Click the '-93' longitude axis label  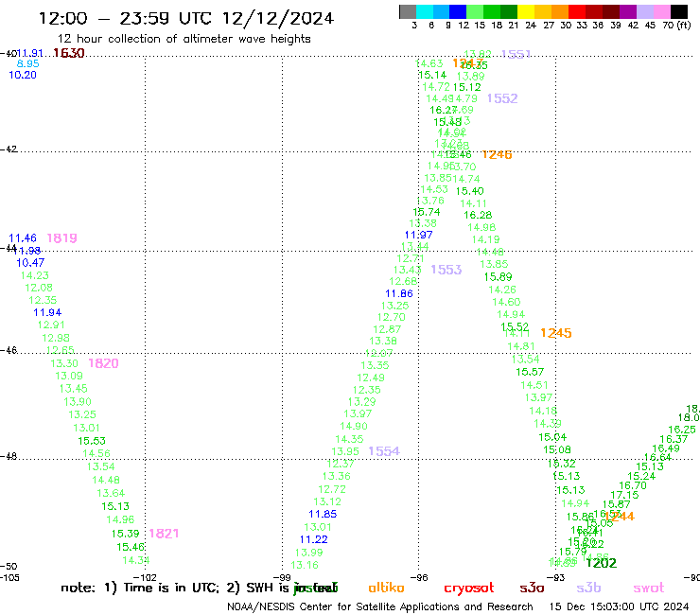pos(556,578)
